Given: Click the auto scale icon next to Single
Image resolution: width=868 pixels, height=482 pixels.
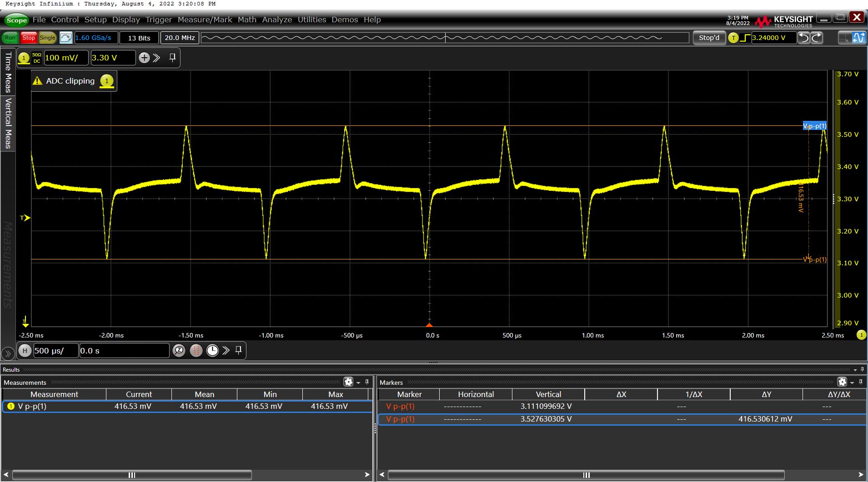Looking at the screenshot, I should click(66, 38).
